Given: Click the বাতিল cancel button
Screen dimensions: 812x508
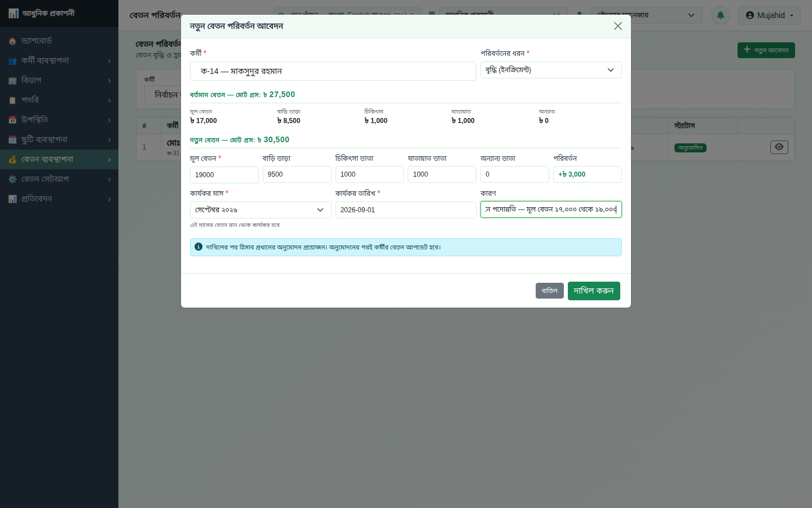Looking at the screenshot, I should coord(550,291).
